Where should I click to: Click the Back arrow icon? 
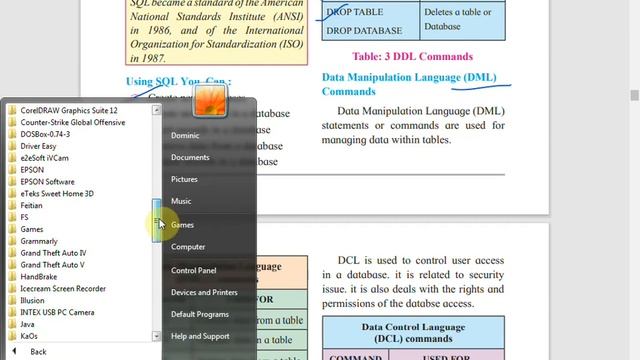pyautogui.click(x=14, y=351)
